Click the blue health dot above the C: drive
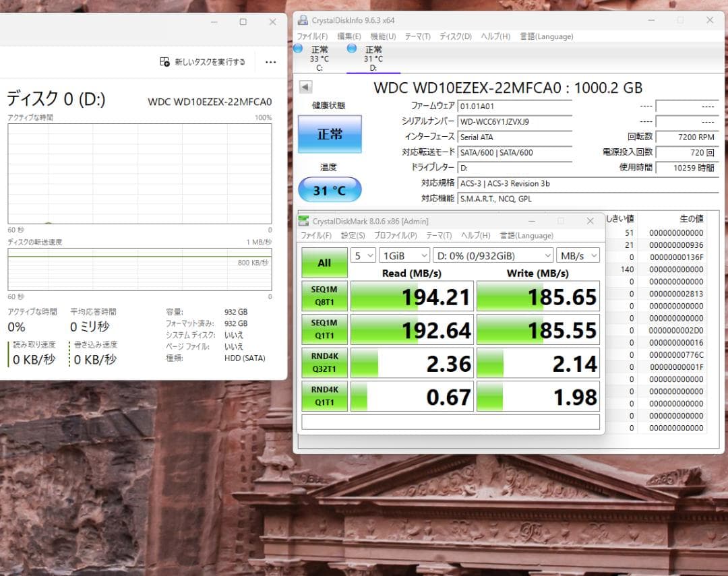Viewport: 728px width, 576px height. point(297,49)
